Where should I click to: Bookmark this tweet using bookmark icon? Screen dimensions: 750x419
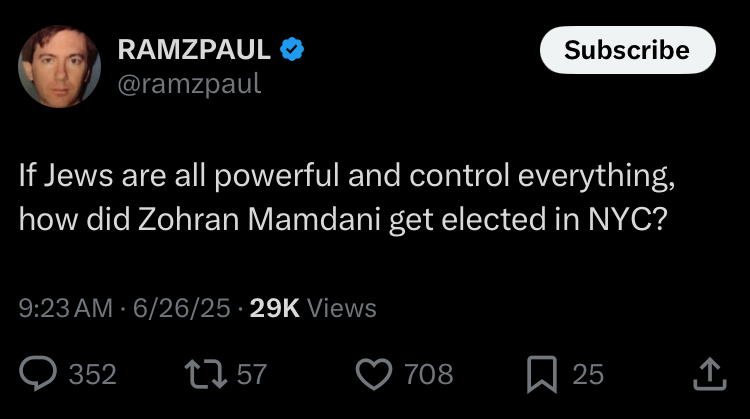click(x=542, y=374)
